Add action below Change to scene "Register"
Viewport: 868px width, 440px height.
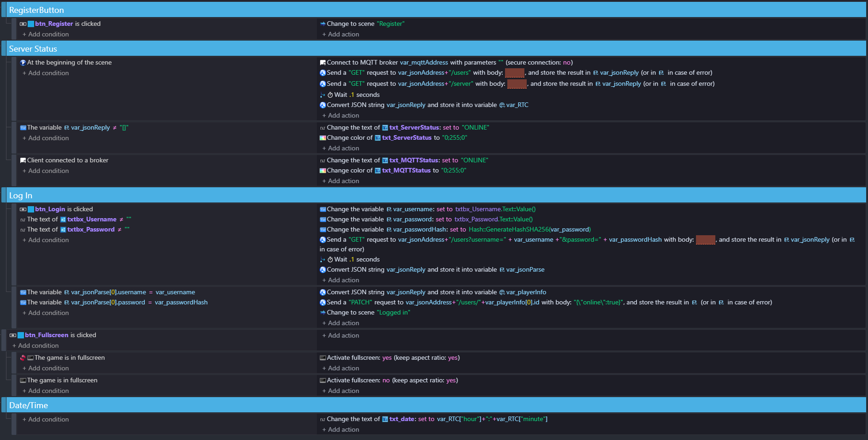[340, 35]
